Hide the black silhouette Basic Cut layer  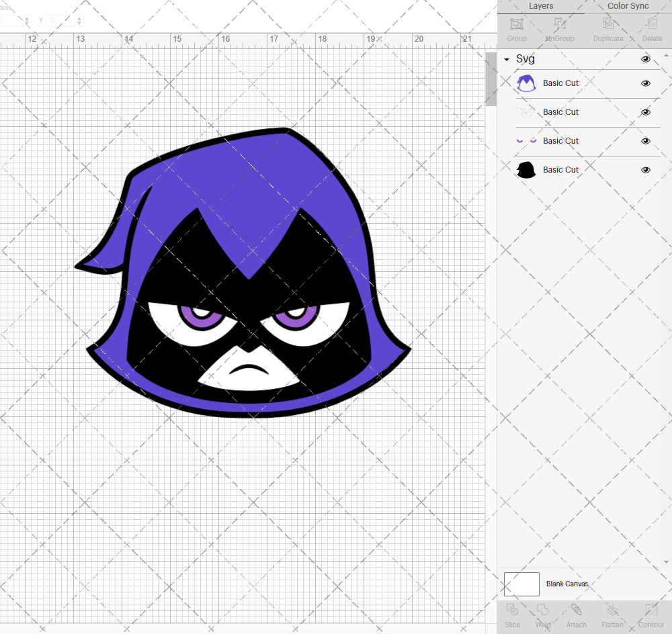(x=645, y=170)
